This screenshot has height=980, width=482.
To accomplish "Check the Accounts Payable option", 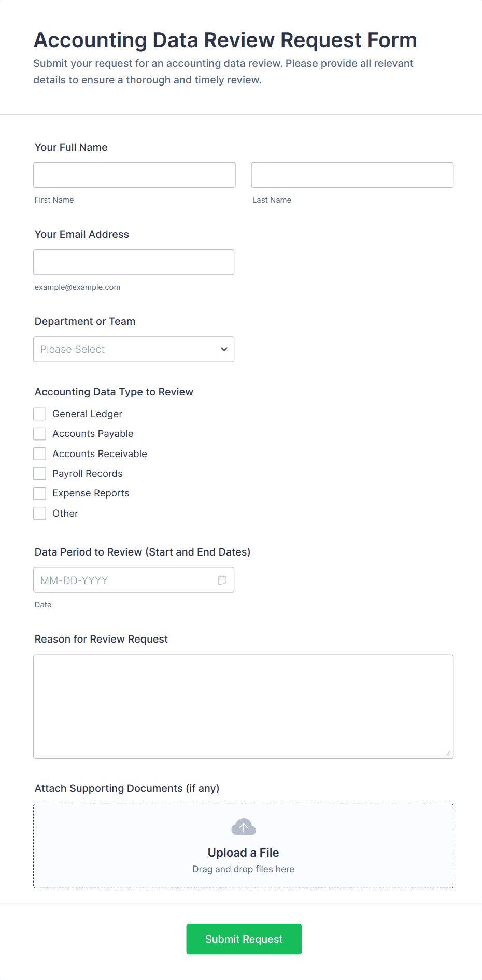I will coord(39,433).
